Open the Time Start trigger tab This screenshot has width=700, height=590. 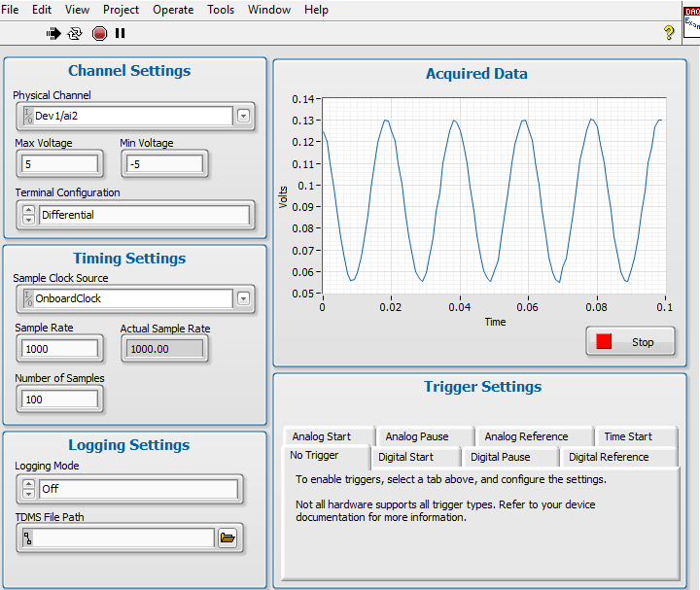pyautogui.click(x=627, y=436)
